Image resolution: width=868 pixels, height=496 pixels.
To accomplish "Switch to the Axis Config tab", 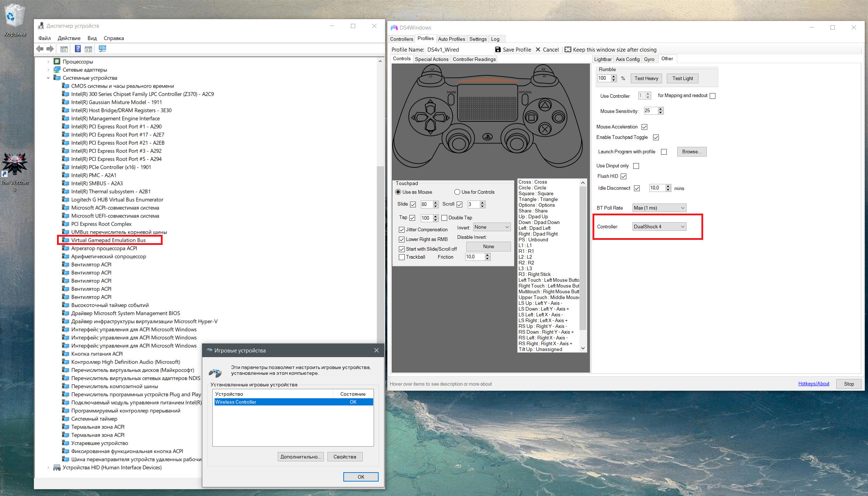I will click(x=627, y=59).
